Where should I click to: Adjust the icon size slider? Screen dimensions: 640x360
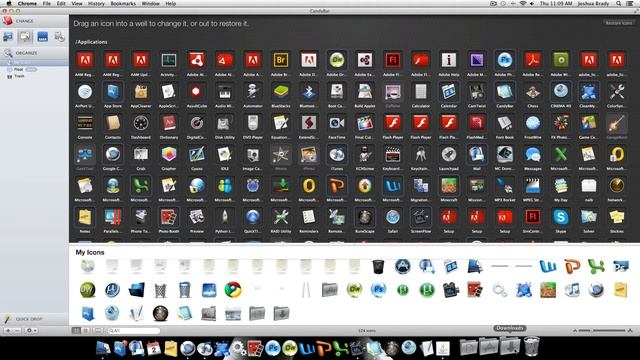pos(602,330)
